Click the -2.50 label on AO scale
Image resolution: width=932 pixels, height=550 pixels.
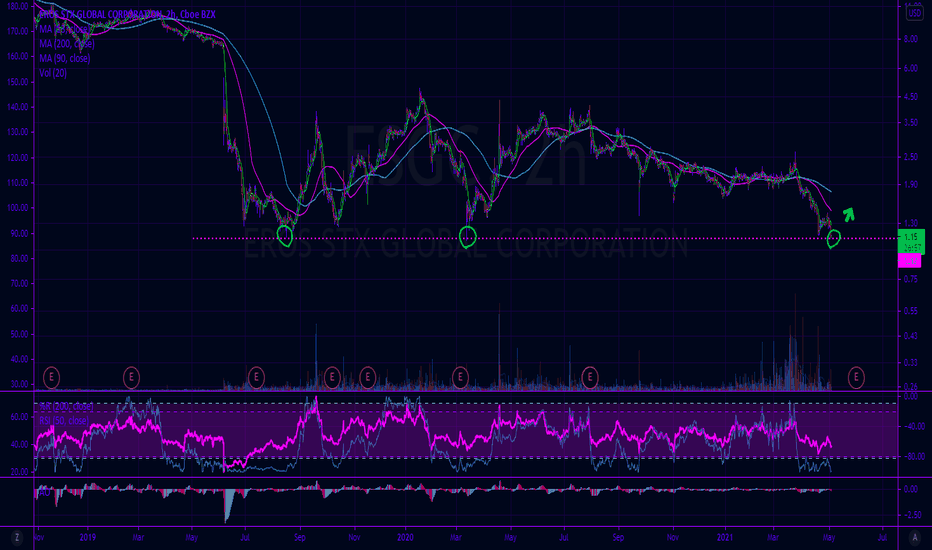912,515
